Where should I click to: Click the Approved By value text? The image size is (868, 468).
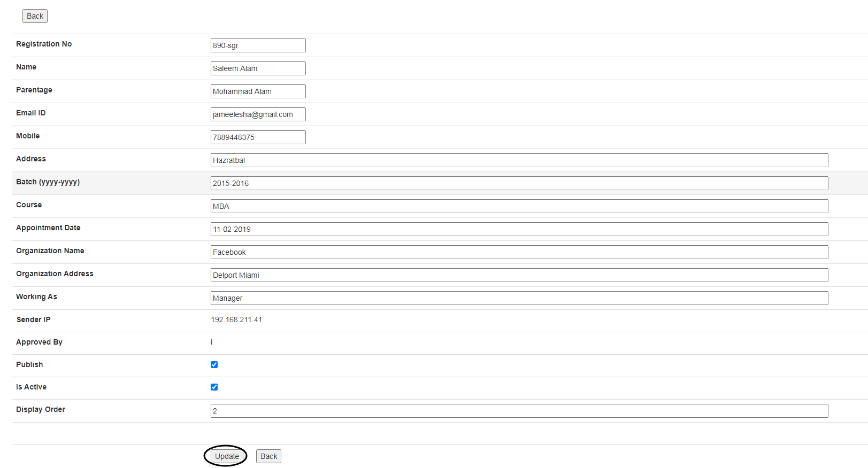pyautogui.click(x=212, y=342)
